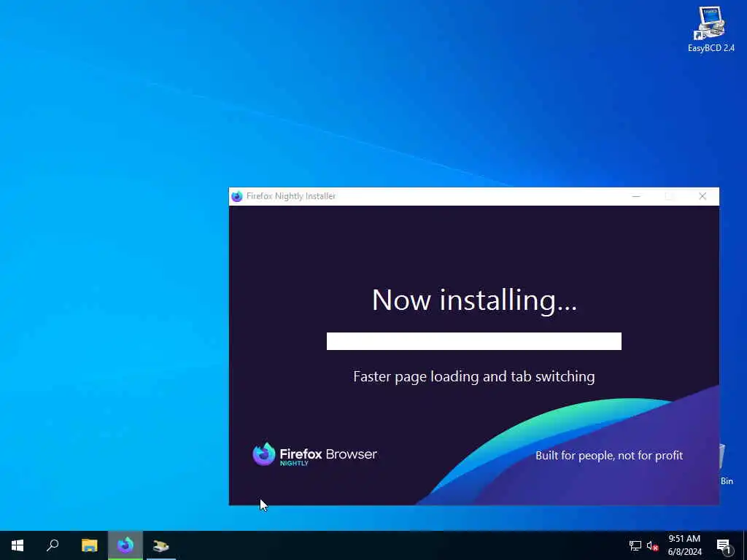
Task: Close the Firefox Nightly Installer window
Action: (x=703, y=196)
